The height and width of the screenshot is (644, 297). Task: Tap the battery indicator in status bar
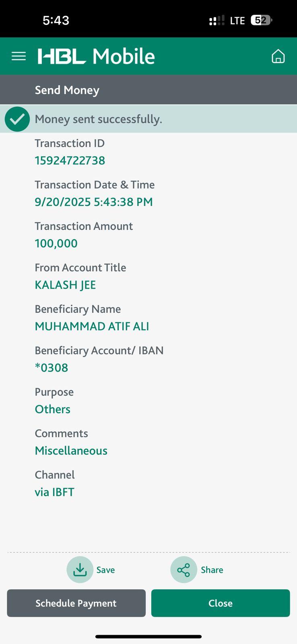tap(261, 20)
